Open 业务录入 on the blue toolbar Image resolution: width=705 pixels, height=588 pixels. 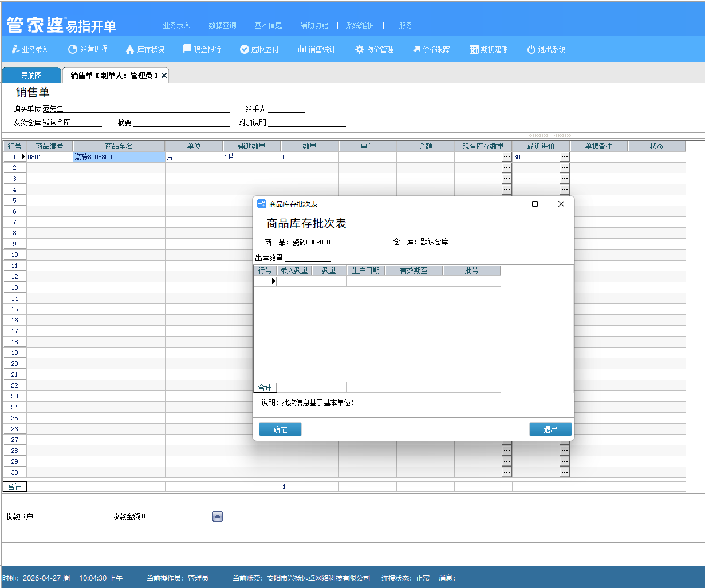click(30, 49)
